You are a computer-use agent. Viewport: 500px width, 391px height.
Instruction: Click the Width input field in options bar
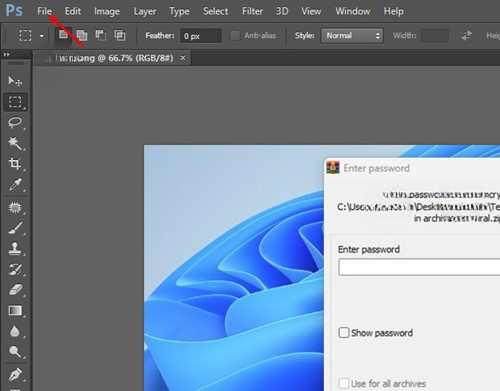(434, 35)
